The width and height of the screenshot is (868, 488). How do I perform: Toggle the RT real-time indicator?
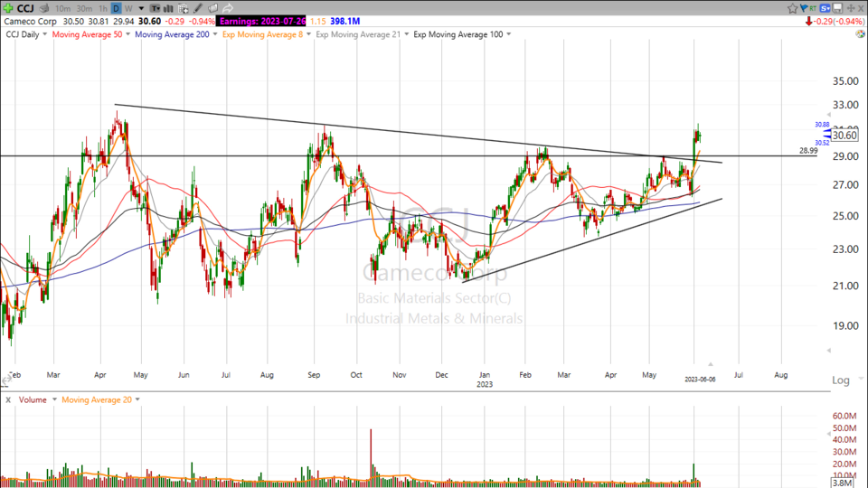coord(813,8)
